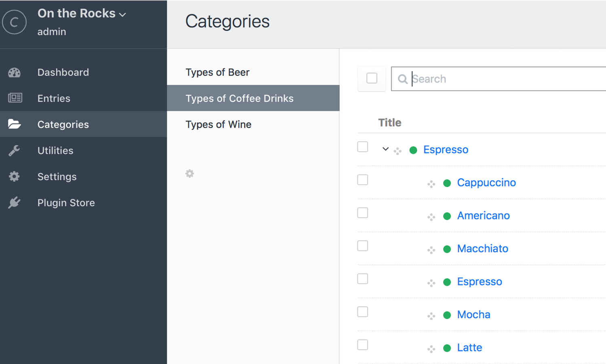This screenshot has height=364, width=606.
Task: Grab the move handle for nested Espresso row
Action: 431,283
